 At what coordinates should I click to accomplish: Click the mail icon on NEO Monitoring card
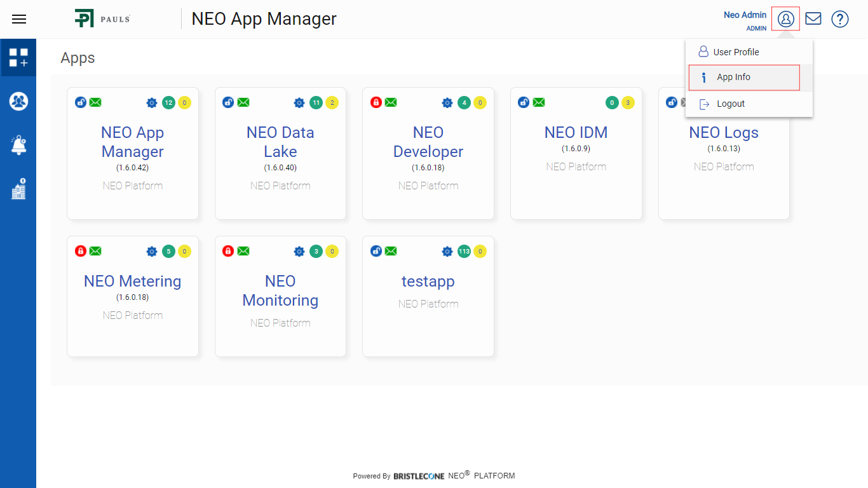(x=243, y=251)
